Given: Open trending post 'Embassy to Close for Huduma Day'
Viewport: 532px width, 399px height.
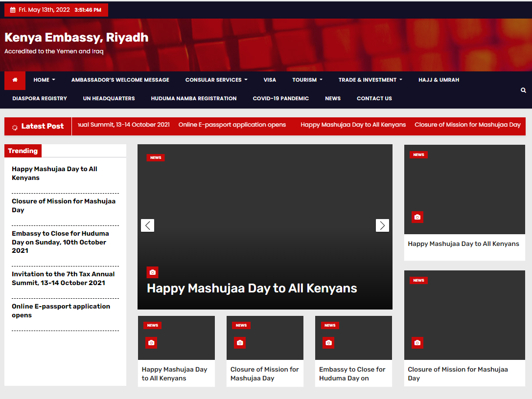Looking at the screenshot, I should [x=60, y=242].
